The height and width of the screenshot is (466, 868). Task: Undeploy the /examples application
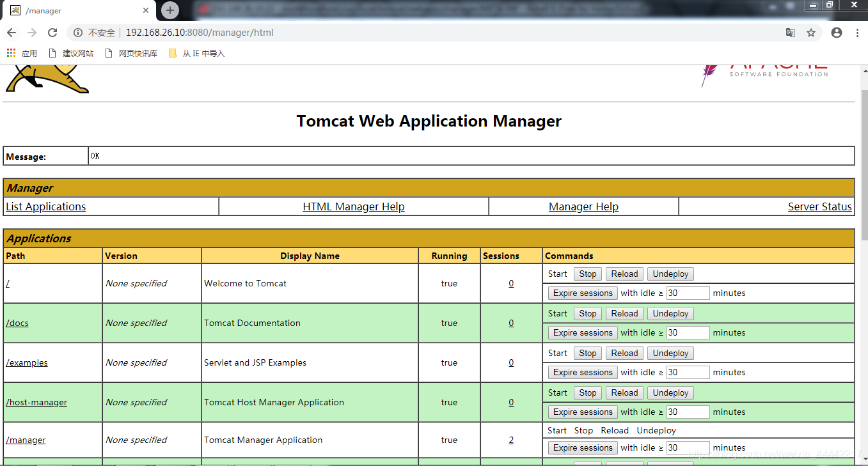[670, 353]
